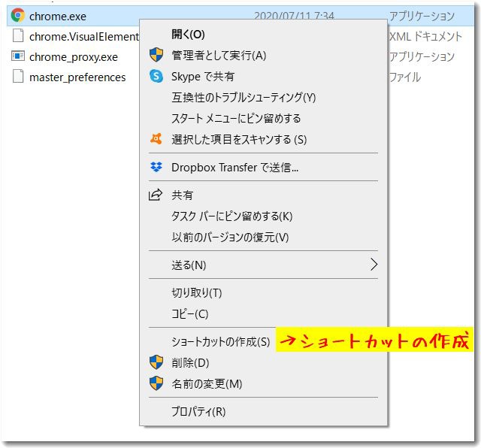This screenshot has width=481, height=448.
Task: Click the file icon beside master_preferences
Action: 18,76
